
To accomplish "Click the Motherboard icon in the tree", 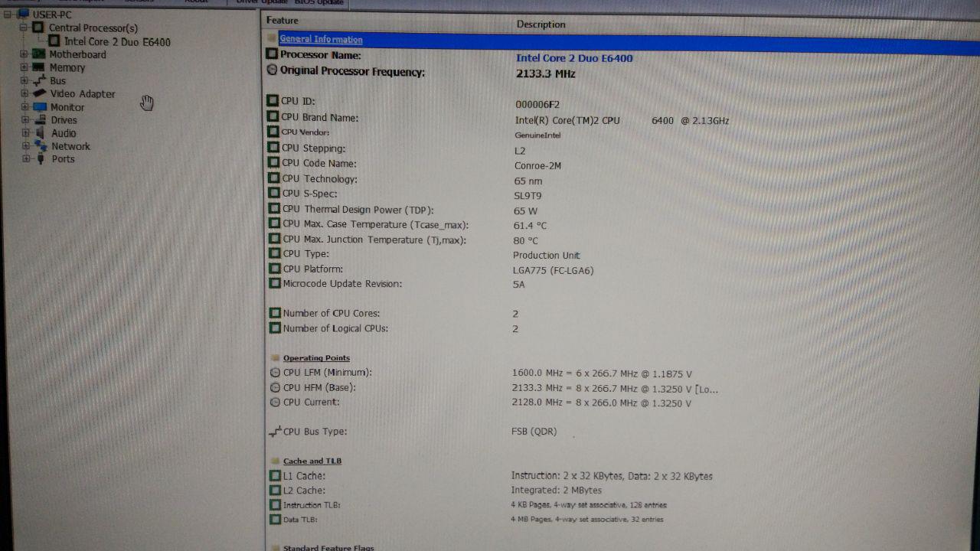I will click(x=38, y=54).
